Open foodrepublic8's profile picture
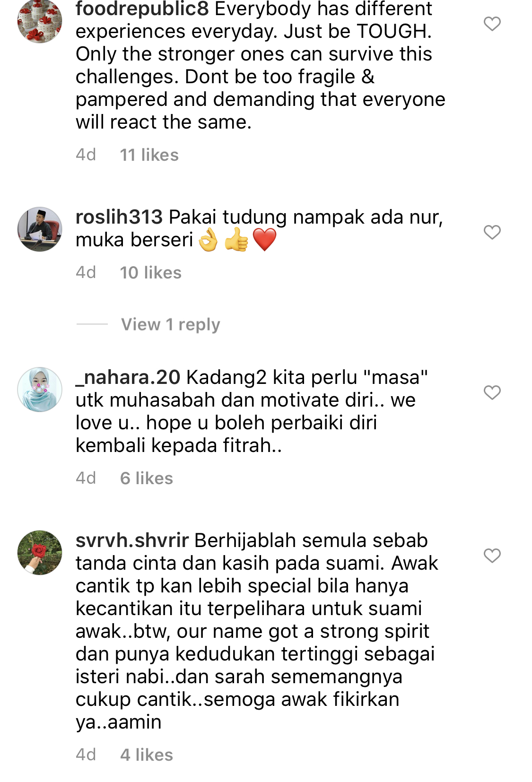Viewport: 532px width, 782px height. point(40,21)
